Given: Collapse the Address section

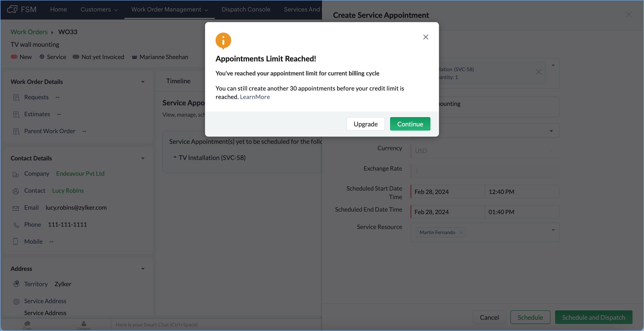Looking at the screenshot, I should (x=143, y=269).
